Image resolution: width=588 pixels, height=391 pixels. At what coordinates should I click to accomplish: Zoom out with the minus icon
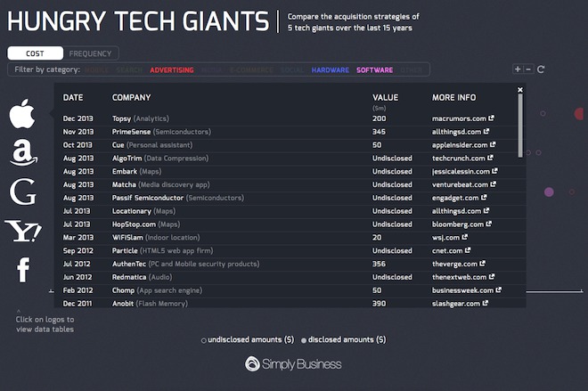(x=528, y=69)
